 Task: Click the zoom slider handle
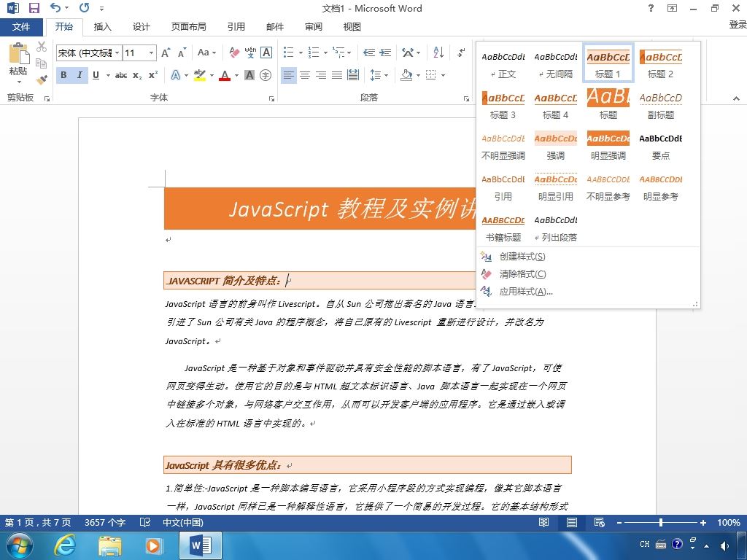point(661,522)
